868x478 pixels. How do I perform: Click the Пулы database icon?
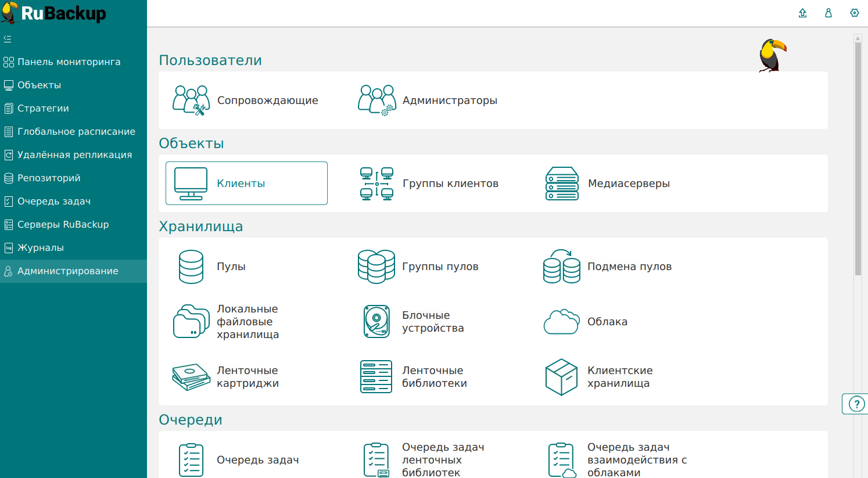click(191, 267)
